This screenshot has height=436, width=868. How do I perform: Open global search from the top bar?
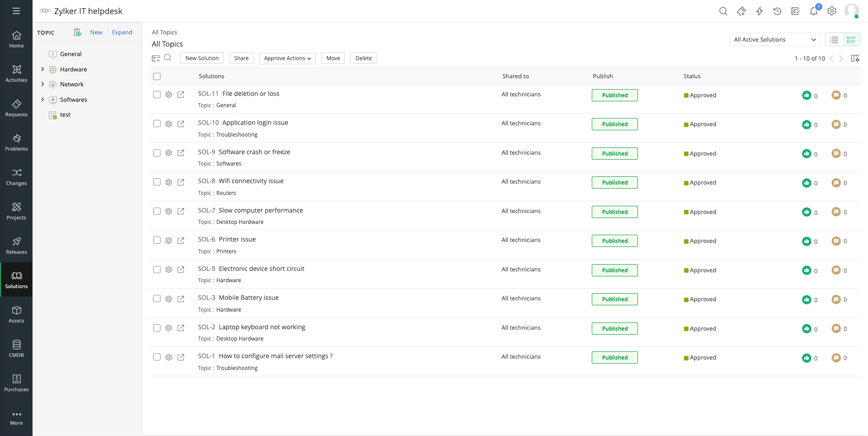point(723,11)
